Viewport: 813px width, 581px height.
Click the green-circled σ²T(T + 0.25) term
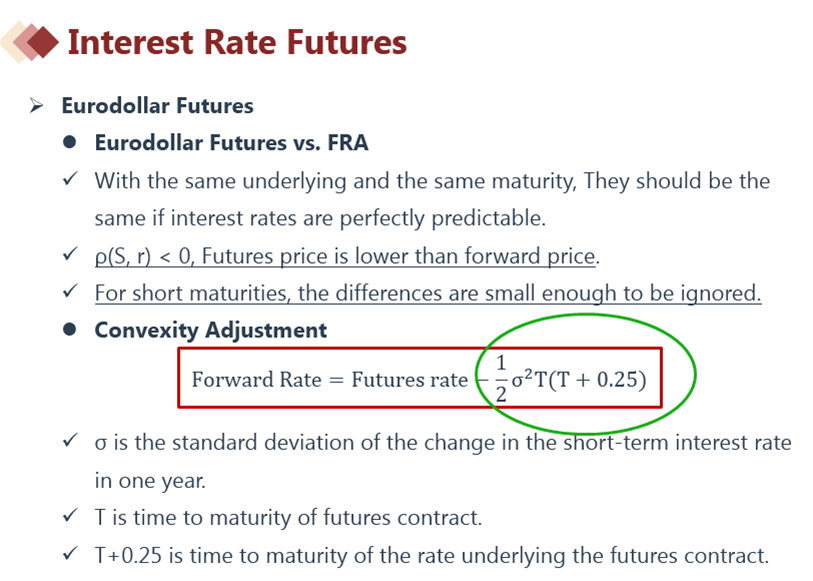point(579,379)
